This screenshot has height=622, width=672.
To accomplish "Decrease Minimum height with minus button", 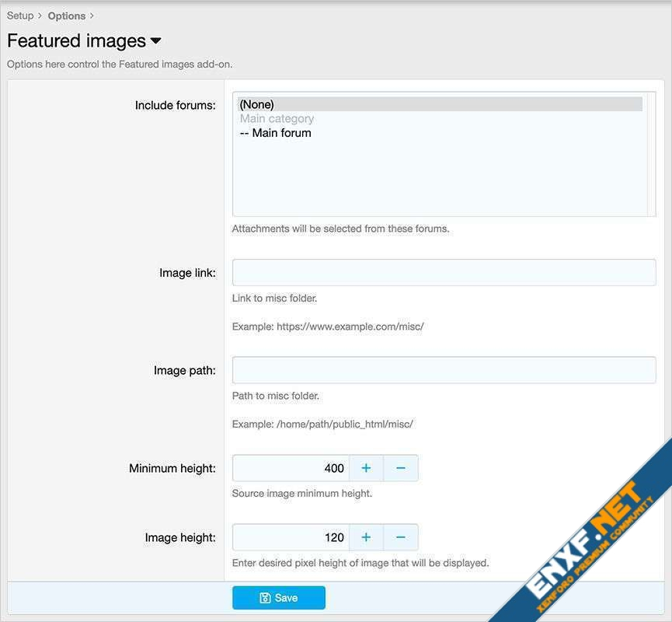I will click(x=401, y=468).
